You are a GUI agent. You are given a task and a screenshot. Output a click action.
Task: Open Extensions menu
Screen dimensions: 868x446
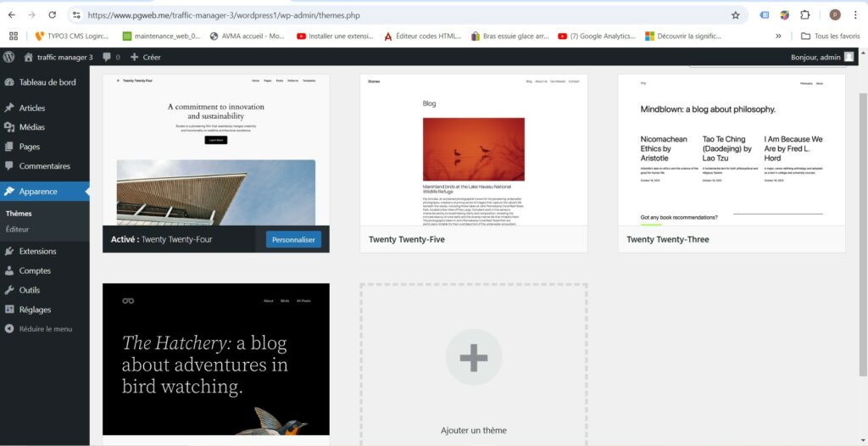coord(44,251)
